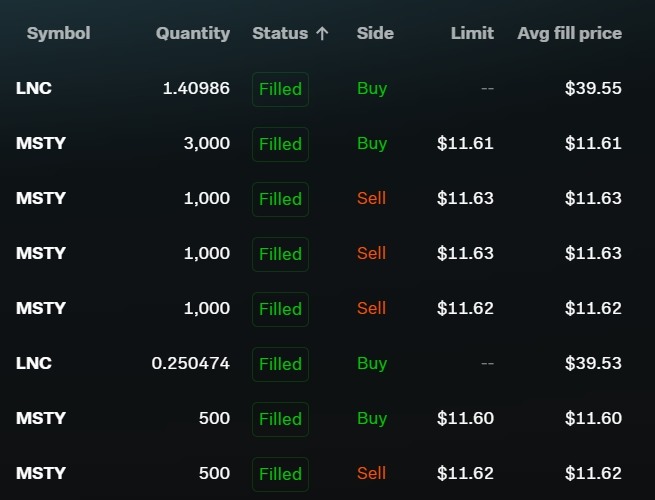Click Sell on 1,000 order limited at $11.62
The height and width of the screenshot is (500, 655).
371,308
